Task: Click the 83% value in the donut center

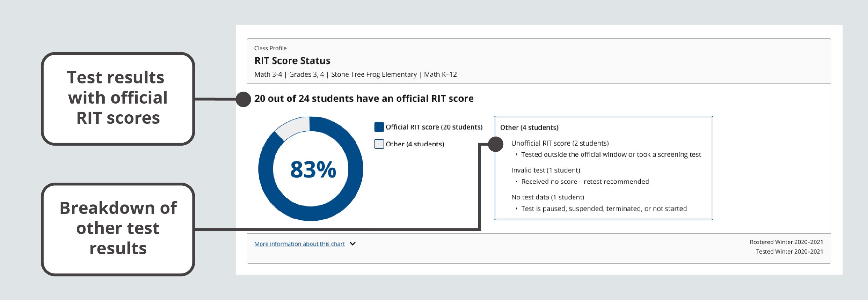Action: 313,170
